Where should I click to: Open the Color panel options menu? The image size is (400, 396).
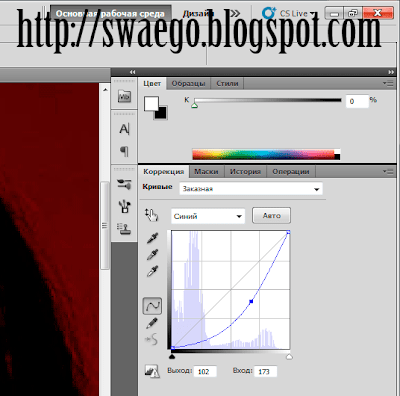(388, 83)
